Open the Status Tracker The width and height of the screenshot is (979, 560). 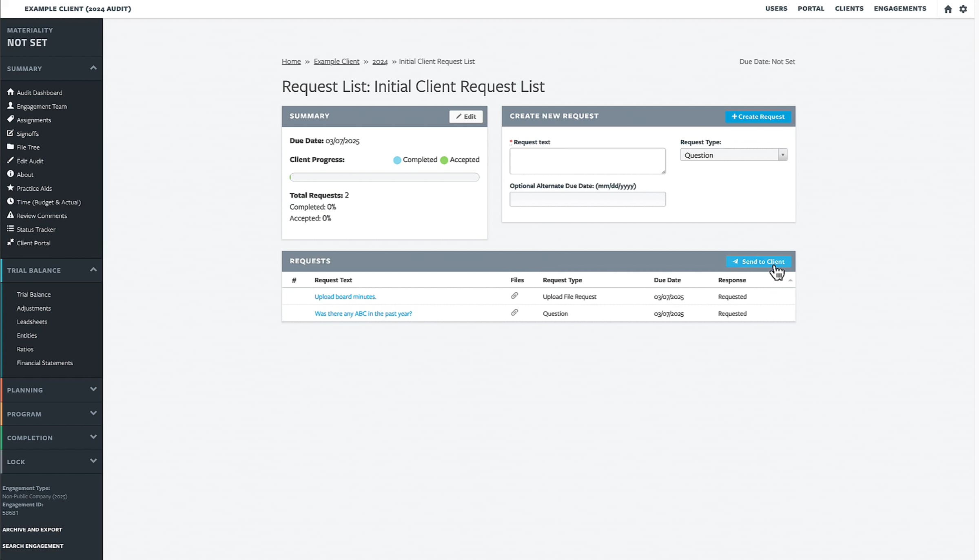pos(36,229)
